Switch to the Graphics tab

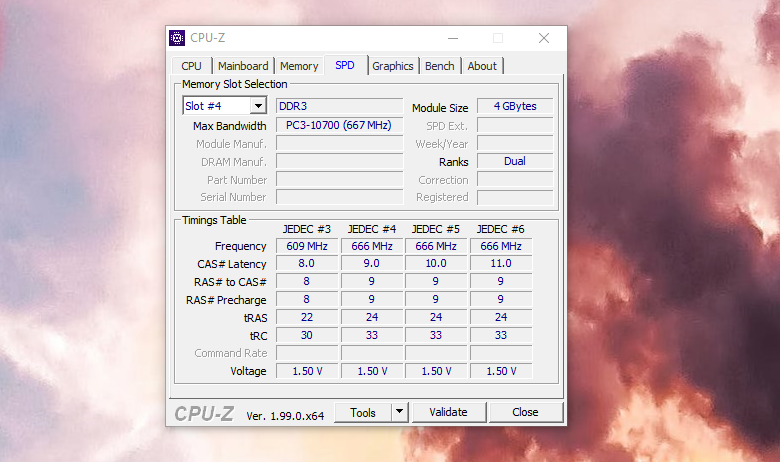pos(393,66)
